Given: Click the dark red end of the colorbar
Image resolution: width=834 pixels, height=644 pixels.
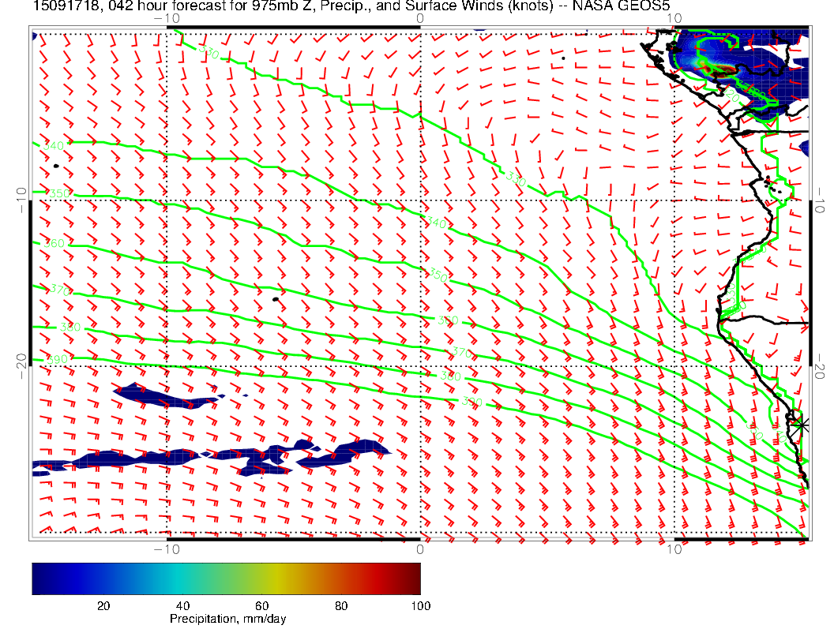Looking at the screenshot, I should (x=414, y=578).
